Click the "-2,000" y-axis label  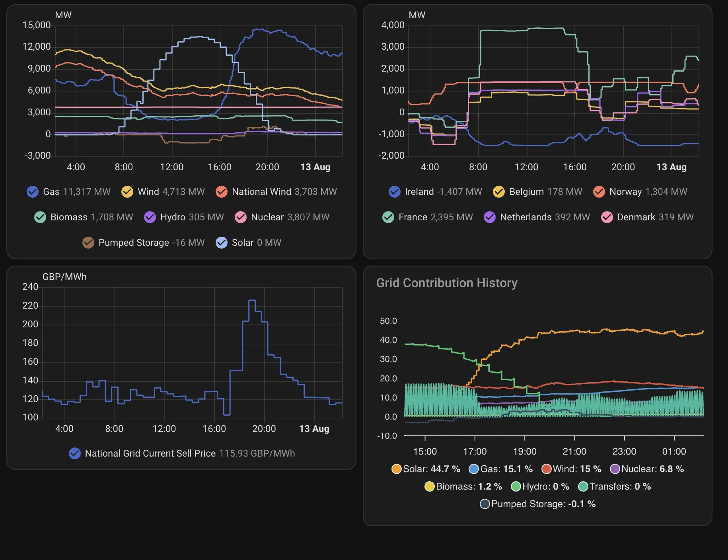coord(391,156)
